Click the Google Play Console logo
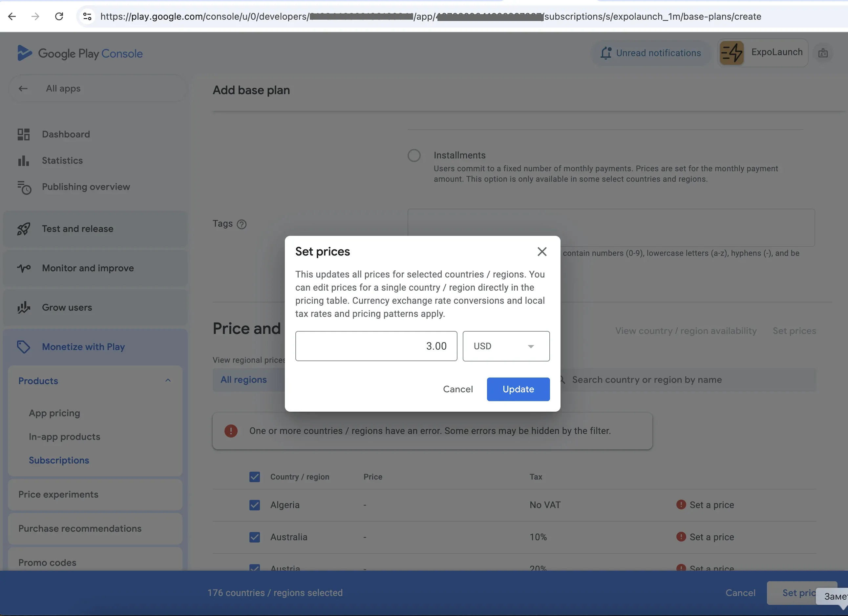This screenshot has width=848, height=616. [x=80, y=53]
